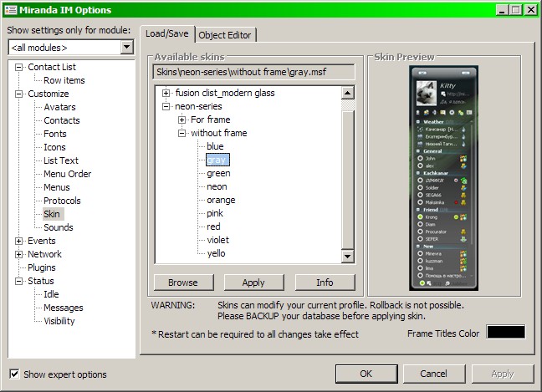Screen dimensions: 542x392
Task: Select the gray skin
Action: pyautogui.click(x=217, y=160)
